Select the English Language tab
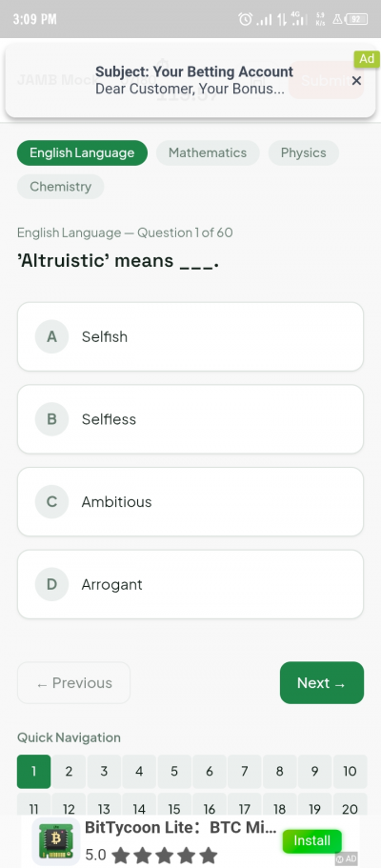Image resolution: width=381 pixels, height=868 pixels. [x=82, y=152]
